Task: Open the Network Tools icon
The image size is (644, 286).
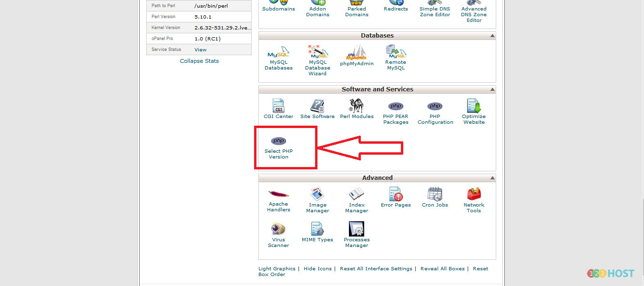Action: [x=473, y=194]
